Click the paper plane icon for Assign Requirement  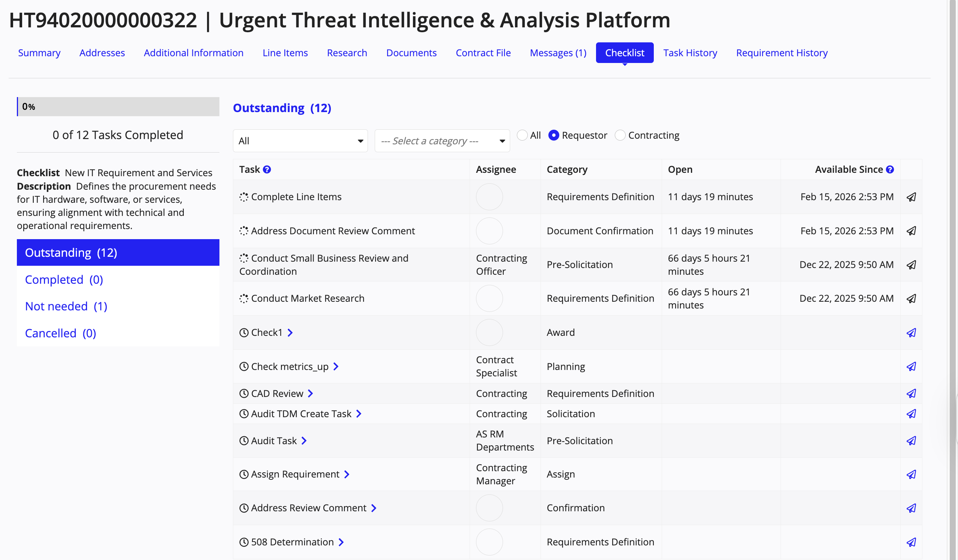pyautogui.click(x=911, y=475)
